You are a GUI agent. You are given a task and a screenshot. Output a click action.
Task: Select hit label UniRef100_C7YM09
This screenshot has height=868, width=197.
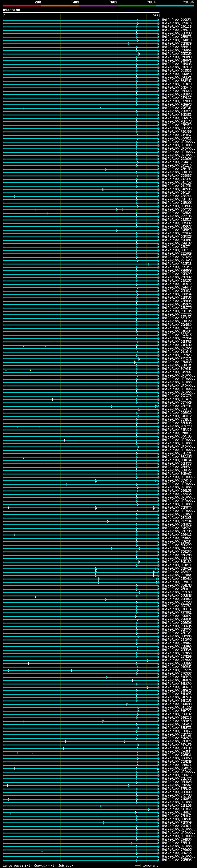[x=176, y=101]
